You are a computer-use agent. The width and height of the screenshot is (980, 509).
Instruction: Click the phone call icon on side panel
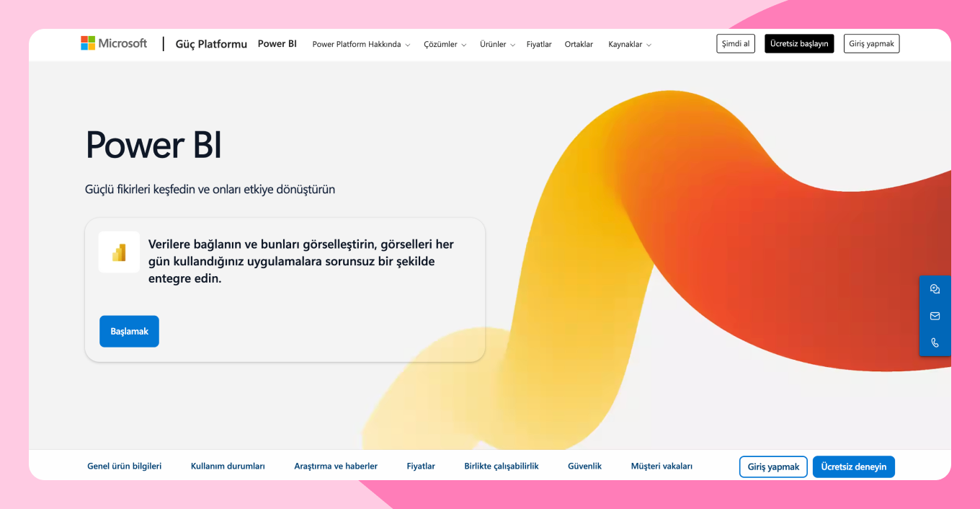click(935, 343)
